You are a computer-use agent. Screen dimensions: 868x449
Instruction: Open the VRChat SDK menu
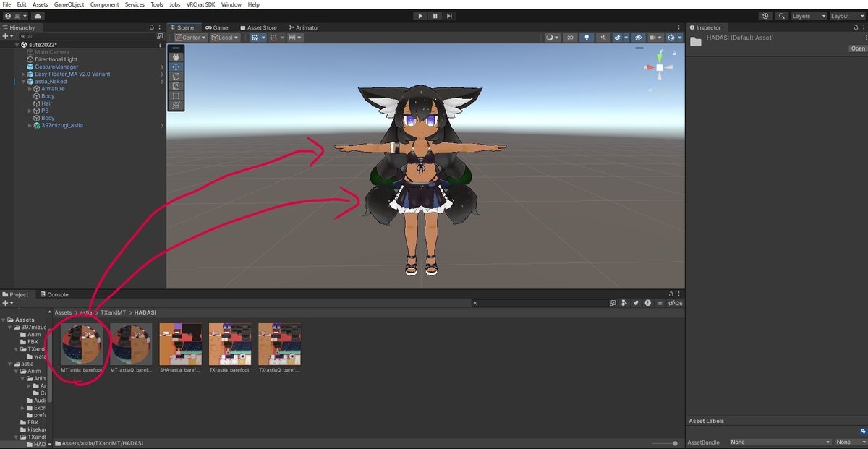click(x=201, y=4)
